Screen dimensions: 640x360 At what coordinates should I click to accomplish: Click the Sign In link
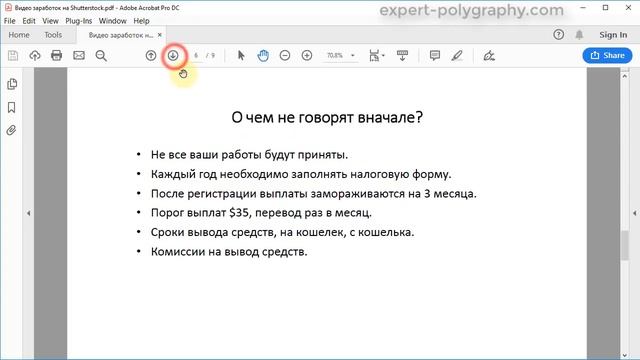pos(613,35)
